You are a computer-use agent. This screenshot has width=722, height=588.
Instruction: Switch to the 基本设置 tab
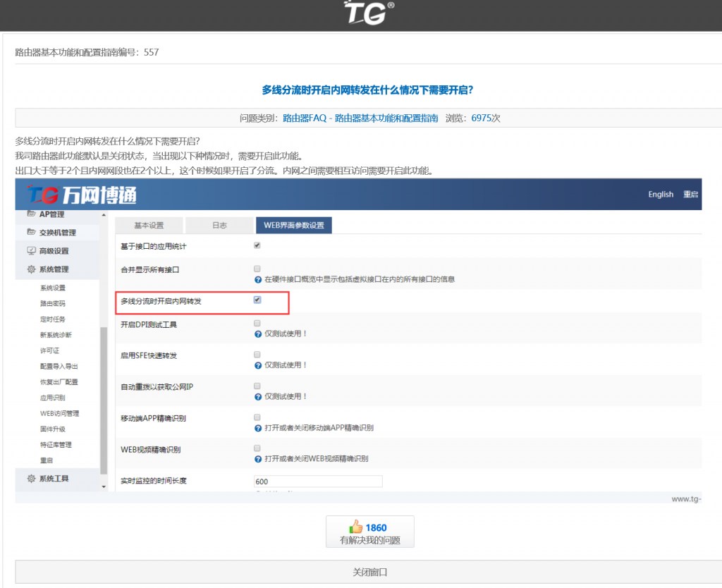point(149,226)
